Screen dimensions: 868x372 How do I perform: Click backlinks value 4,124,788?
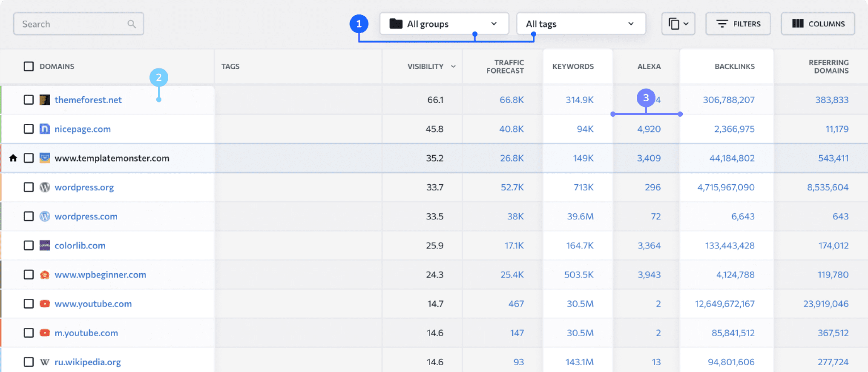[736, 275]
